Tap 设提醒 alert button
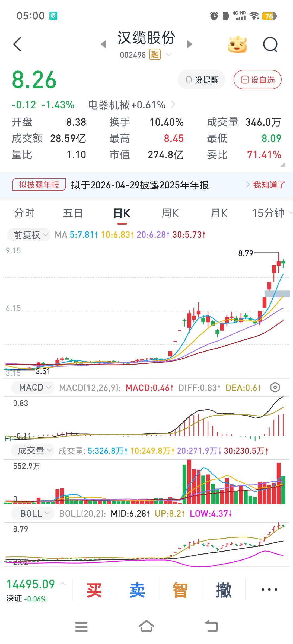This screenshot has width=293, height=644. 202,80
